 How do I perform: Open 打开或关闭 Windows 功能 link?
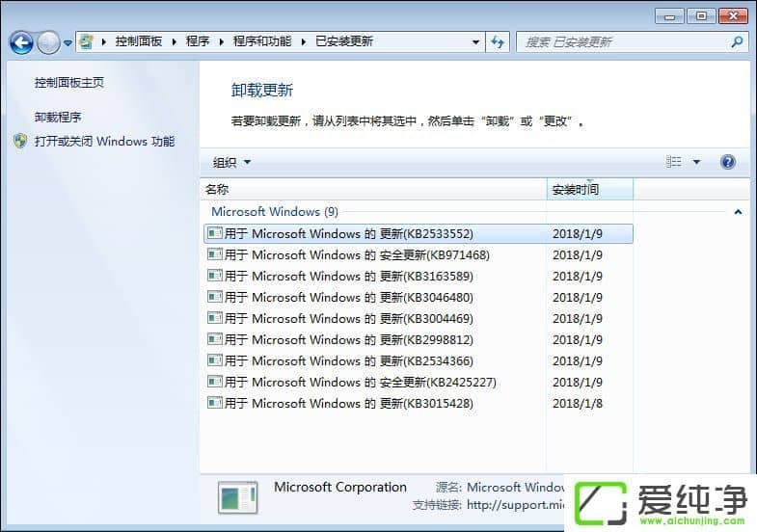[104, 142]
